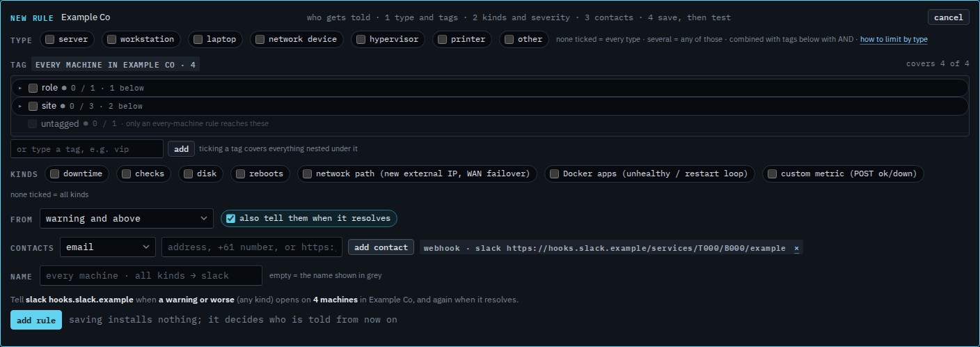Open the how to limit by type link
980x347 pixels.
[894, 40]
